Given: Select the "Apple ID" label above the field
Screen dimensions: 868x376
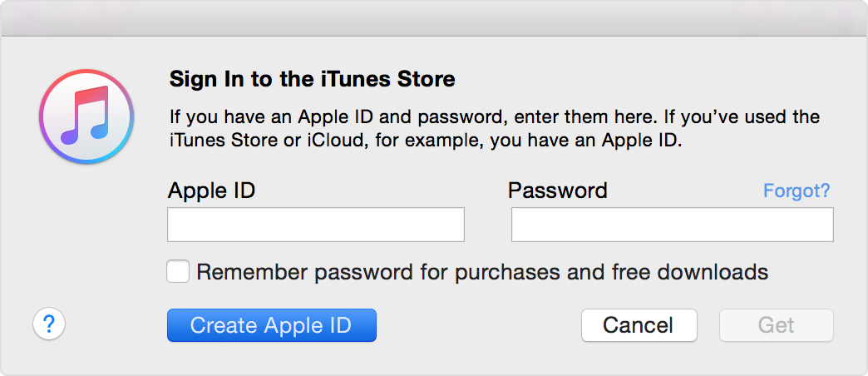Looking at the screenshot, I should 211,190.
